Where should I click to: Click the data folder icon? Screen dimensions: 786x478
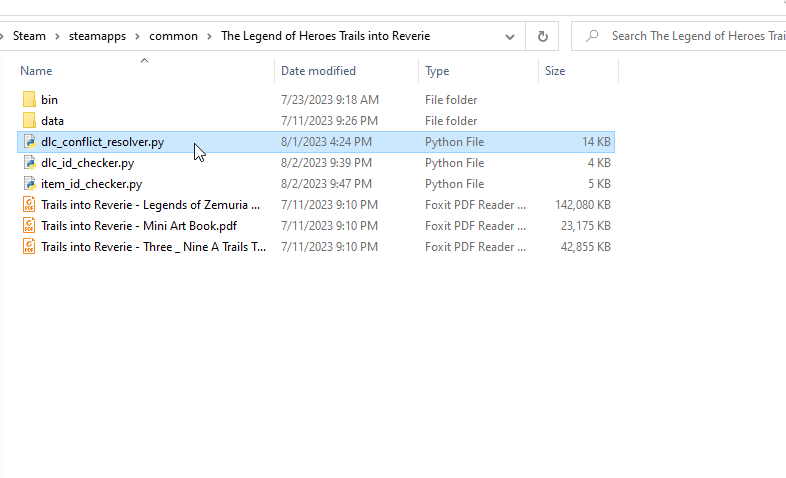(x=29, y=120)
